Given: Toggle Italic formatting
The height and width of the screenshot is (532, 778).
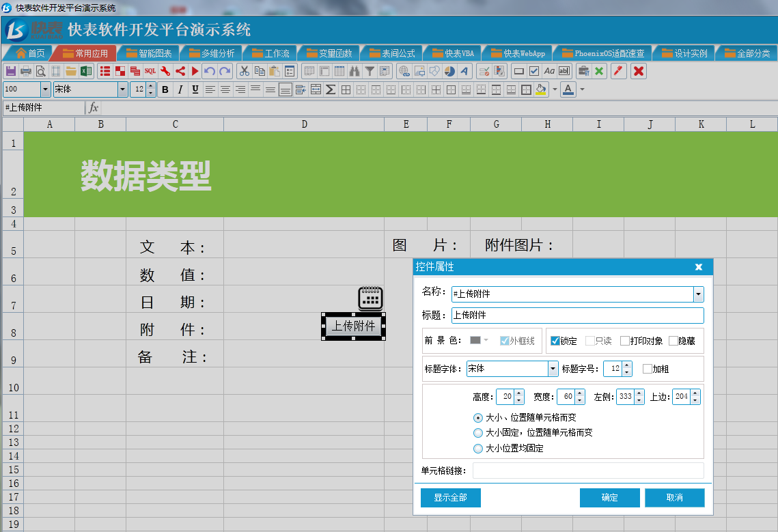Looking at the screenshot, I should click(180, 89).
